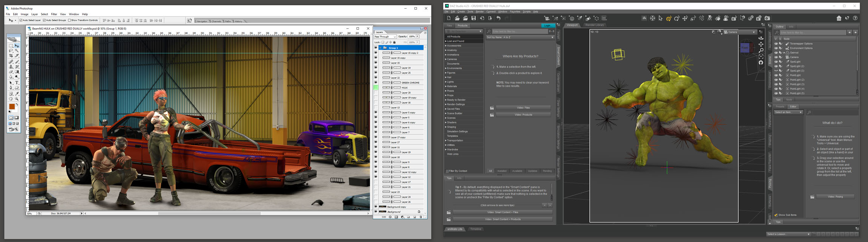
Task: Select the Eyedropper tool in Photoshop toolbox
Action: pos(17,93)
